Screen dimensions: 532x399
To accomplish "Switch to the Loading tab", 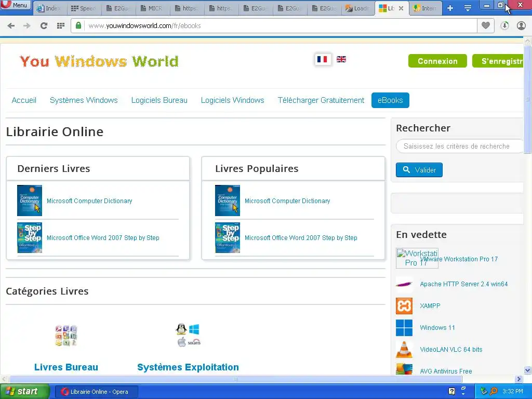I will coord(357,8).
